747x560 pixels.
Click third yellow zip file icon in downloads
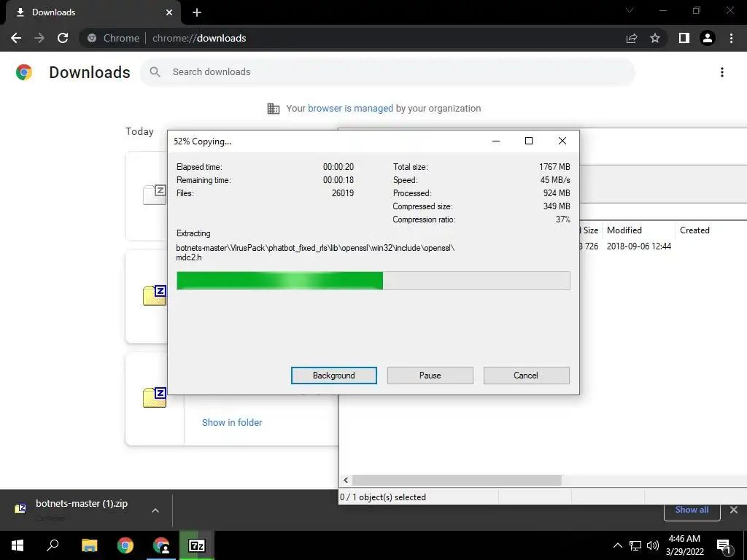pyautogui.click(x=155, y=397)
